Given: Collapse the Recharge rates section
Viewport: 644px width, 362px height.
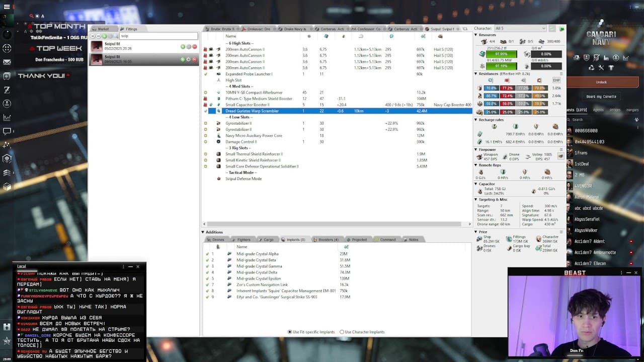Looking at the screenshot, I should pos(476,120).
